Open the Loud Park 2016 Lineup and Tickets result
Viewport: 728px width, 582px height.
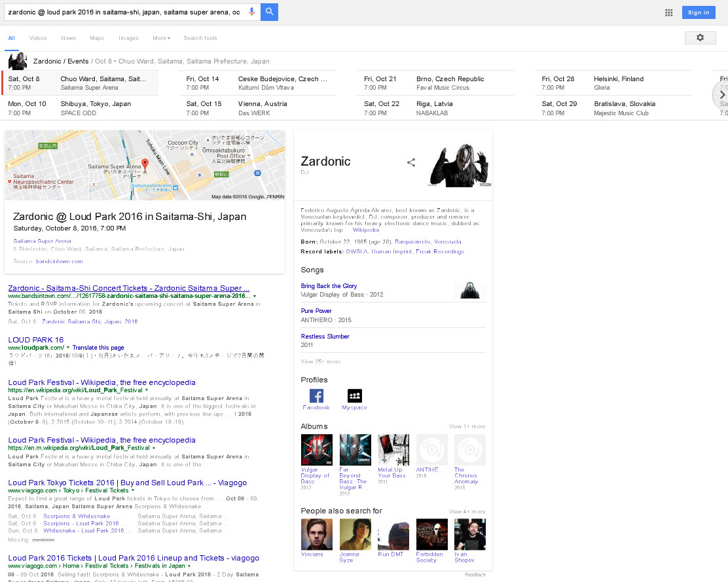click(x=134, y=558)
